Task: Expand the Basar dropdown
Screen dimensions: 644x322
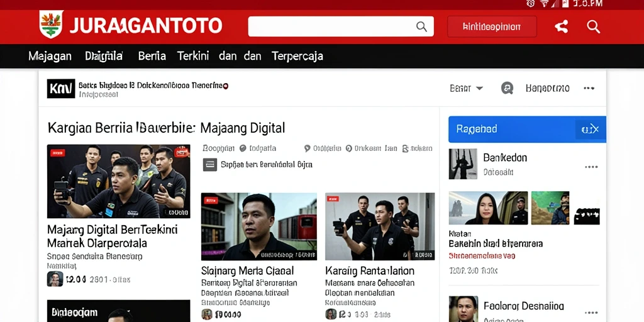Action: 466,88
